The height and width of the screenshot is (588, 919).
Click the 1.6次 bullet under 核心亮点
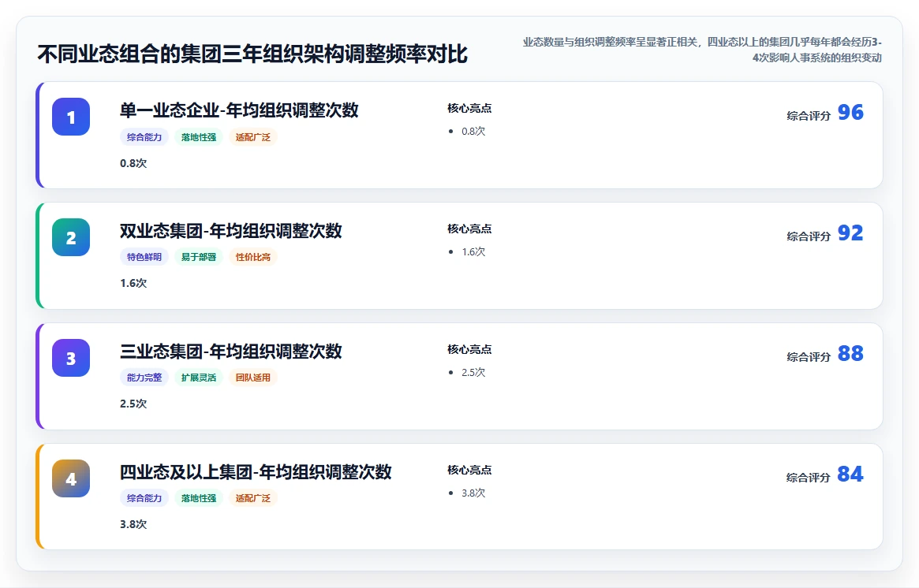point(473,252)
